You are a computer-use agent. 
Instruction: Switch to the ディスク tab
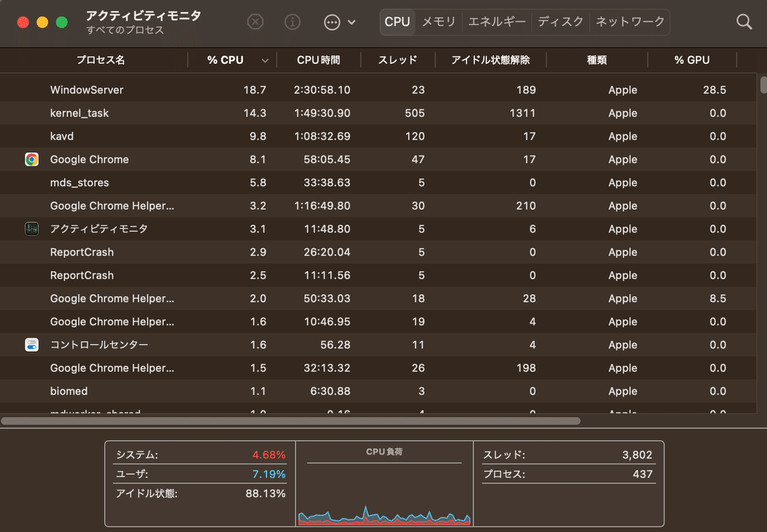[x=560, y=21]
